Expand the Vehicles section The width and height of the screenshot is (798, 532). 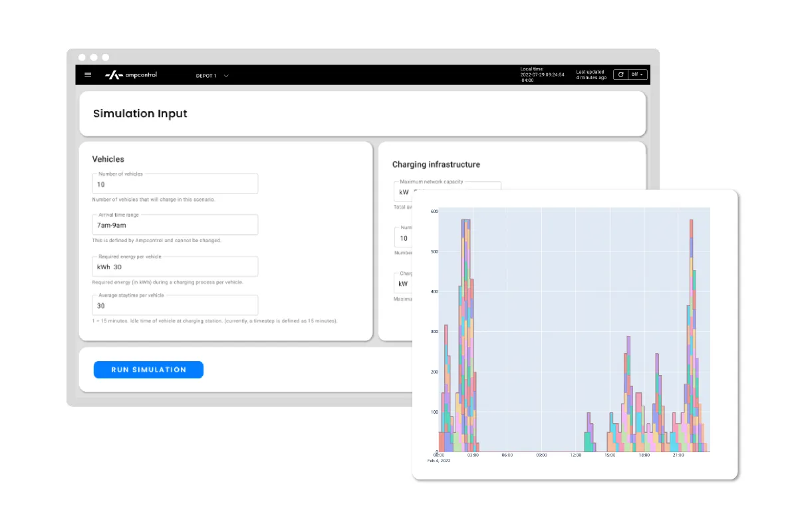tap(107, 159)
